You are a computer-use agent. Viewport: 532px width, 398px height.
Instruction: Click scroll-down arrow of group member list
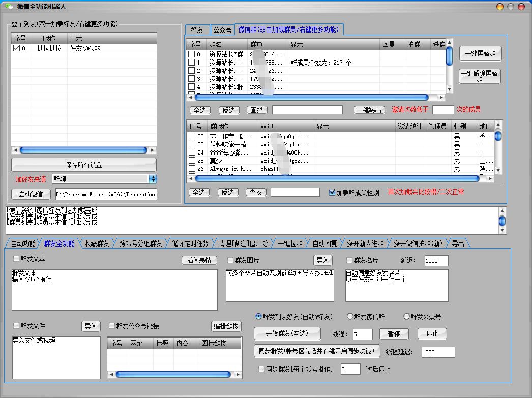point(498,171)
